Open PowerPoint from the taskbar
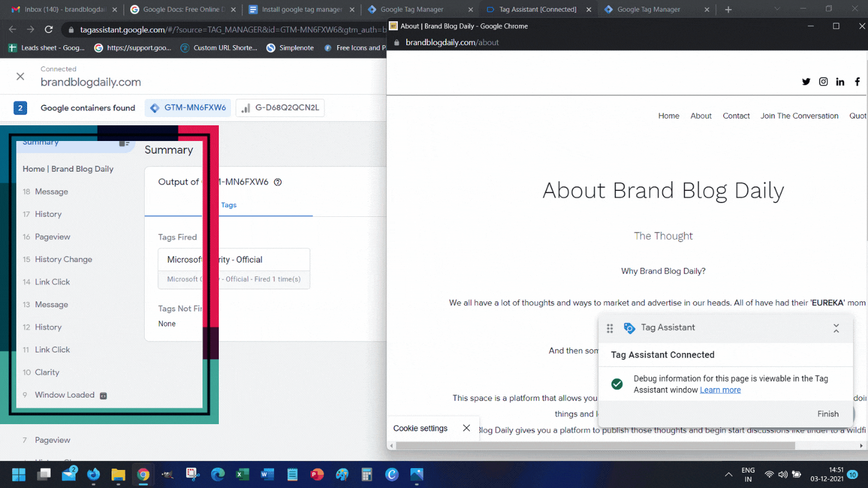 click(317, 475)
